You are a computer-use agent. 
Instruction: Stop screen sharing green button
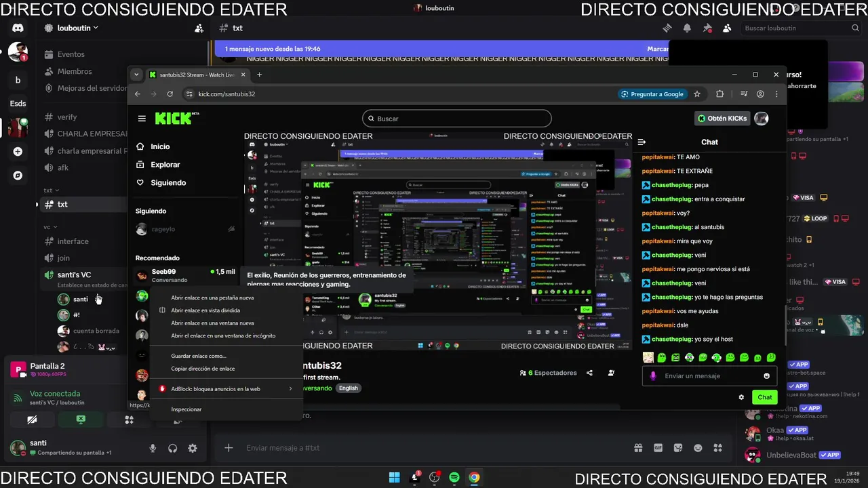81,420
